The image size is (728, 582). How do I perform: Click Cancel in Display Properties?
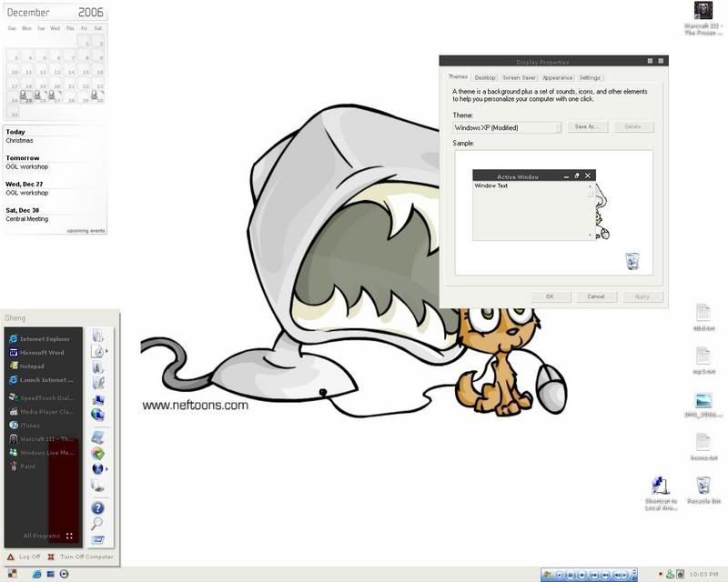coord(596,296)
